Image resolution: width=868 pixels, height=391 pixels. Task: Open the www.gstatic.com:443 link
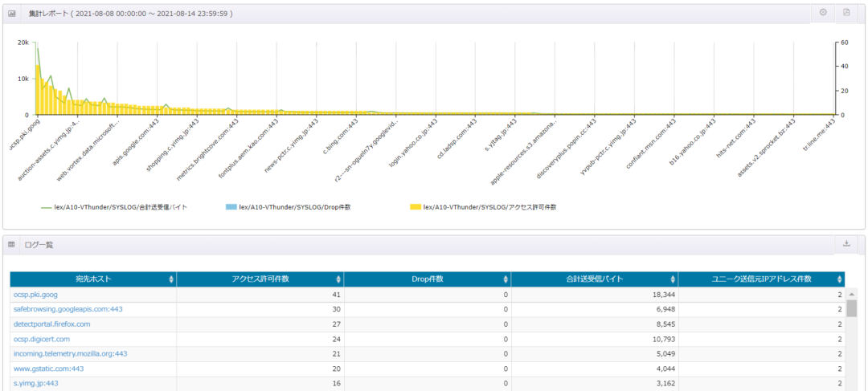tap(49, 369)
